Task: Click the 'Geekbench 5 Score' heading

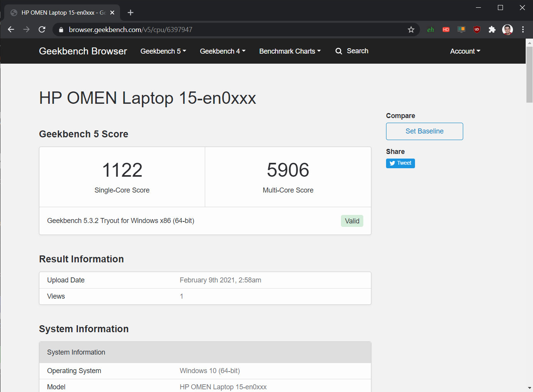Action: pyautogui.click(x=84, y=134)
